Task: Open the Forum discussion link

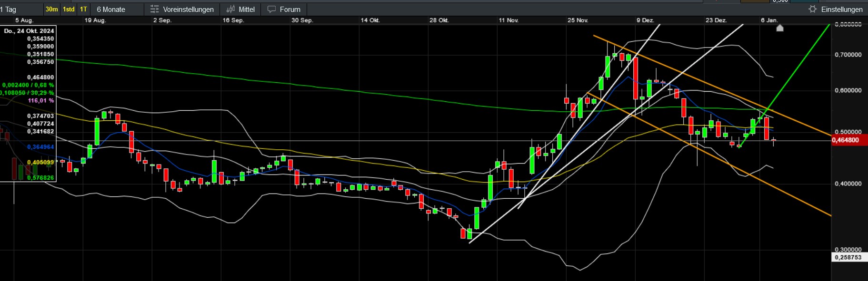Action: pos(284,9)
